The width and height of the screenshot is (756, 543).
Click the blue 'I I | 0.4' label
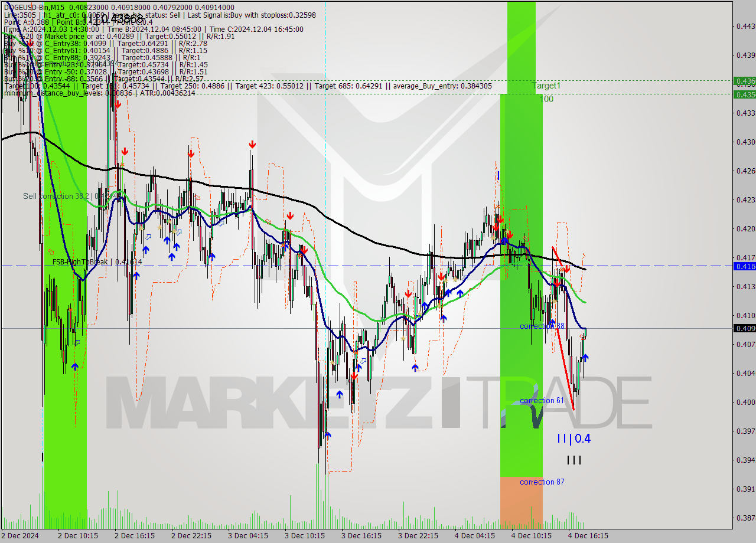573,439
